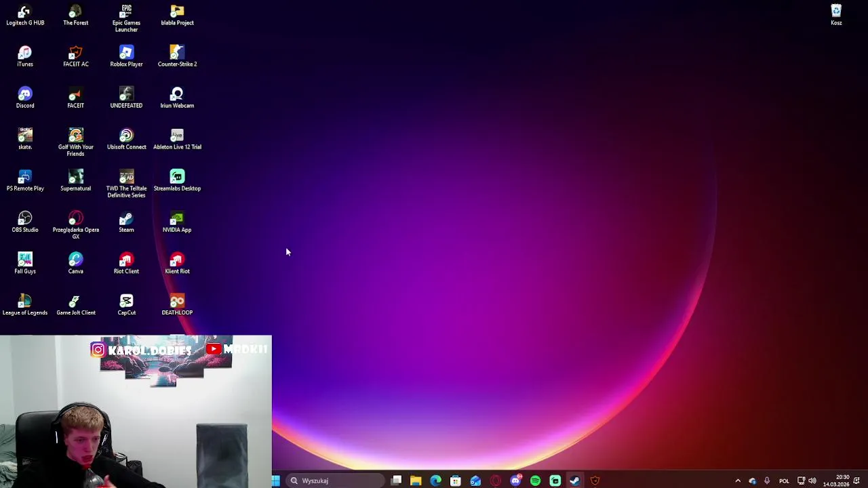Launch the Roblox Player icon
The height and width of the screenshot is (488, 868).
[126, 57]
